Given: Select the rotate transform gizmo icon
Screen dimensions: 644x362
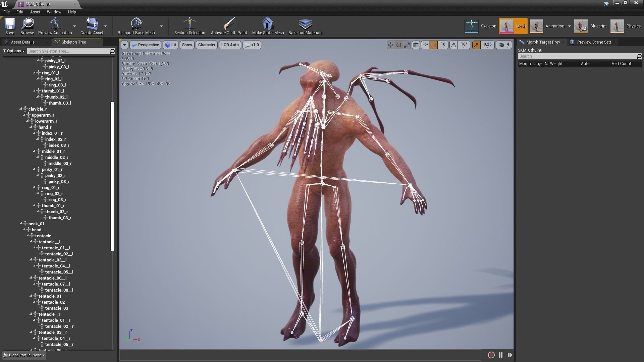Looking at the screenshot, I should coord(399,45).
